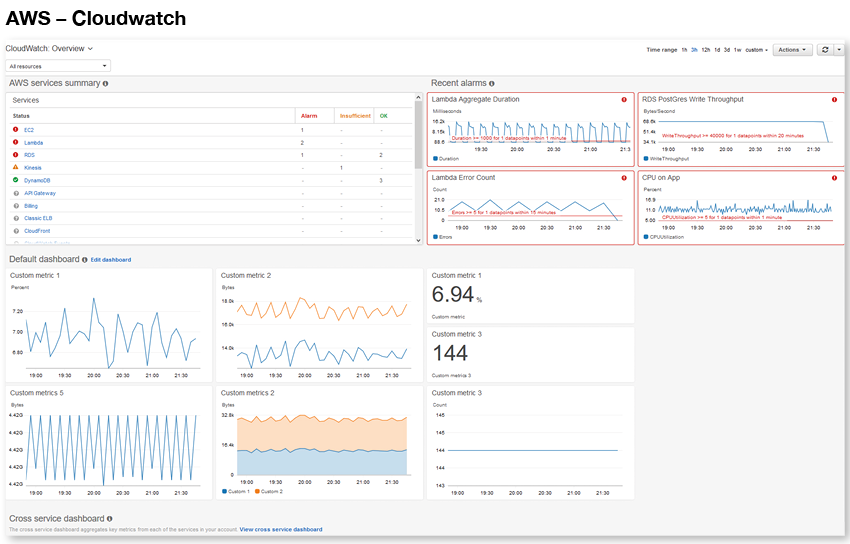The image size is (850, 544).
Task: Click the services list scroll-down arrow
Action: point(418,240)
